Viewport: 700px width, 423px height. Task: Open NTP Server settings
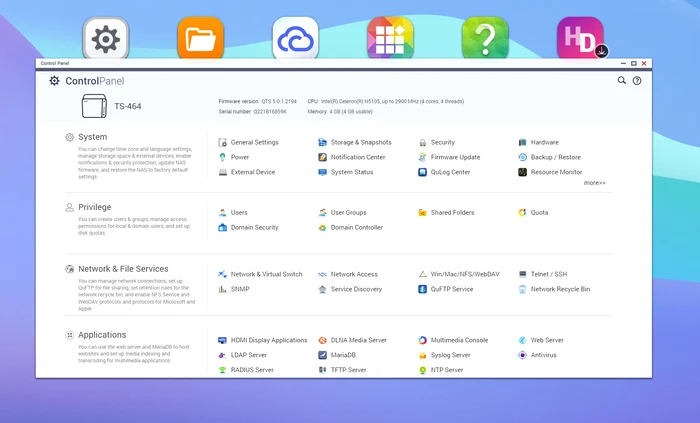pyautogui.click(x=440, y=369)
